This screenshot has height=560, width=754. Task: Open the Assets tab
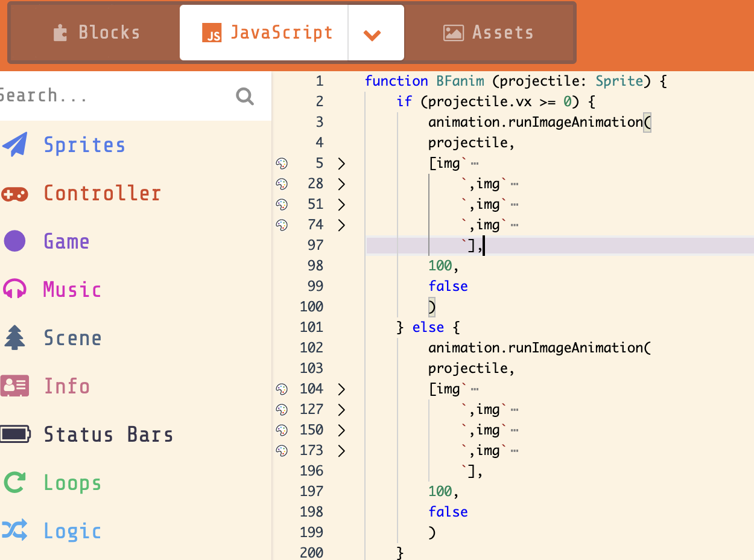(489, 33)
